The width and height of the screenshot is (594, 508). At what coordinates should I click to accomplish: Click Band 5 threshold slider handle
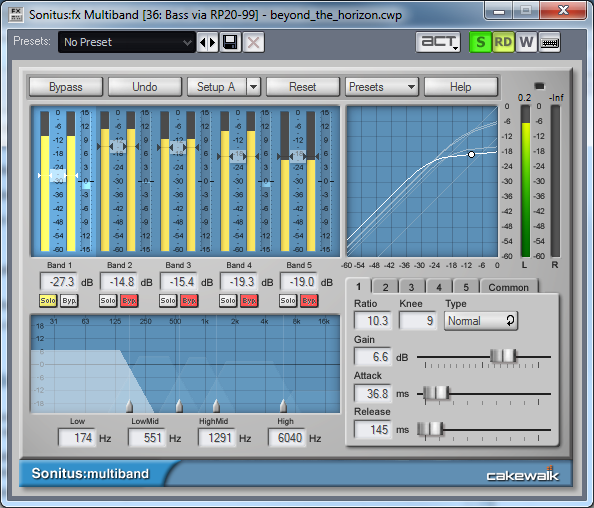(298, 156)
